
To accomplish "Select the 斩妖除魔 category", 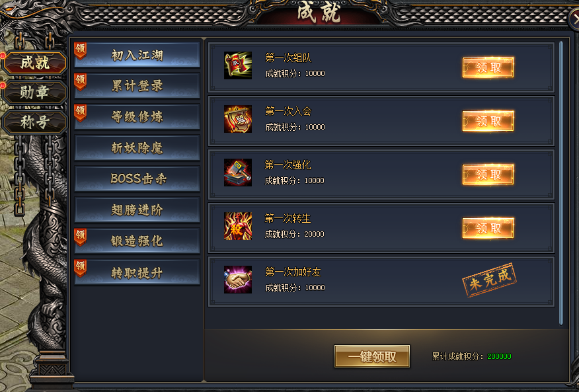I will pos(137,148).
